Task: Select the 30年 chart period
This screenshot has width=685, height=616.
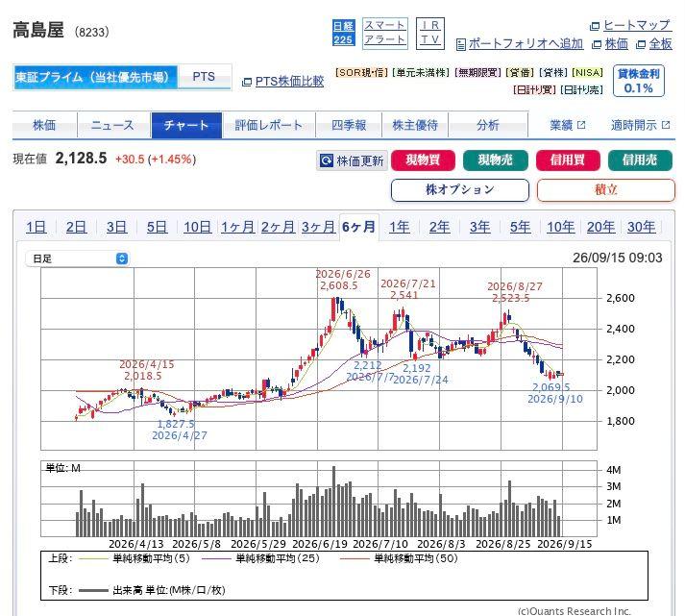Action: [x=642, y=227]
